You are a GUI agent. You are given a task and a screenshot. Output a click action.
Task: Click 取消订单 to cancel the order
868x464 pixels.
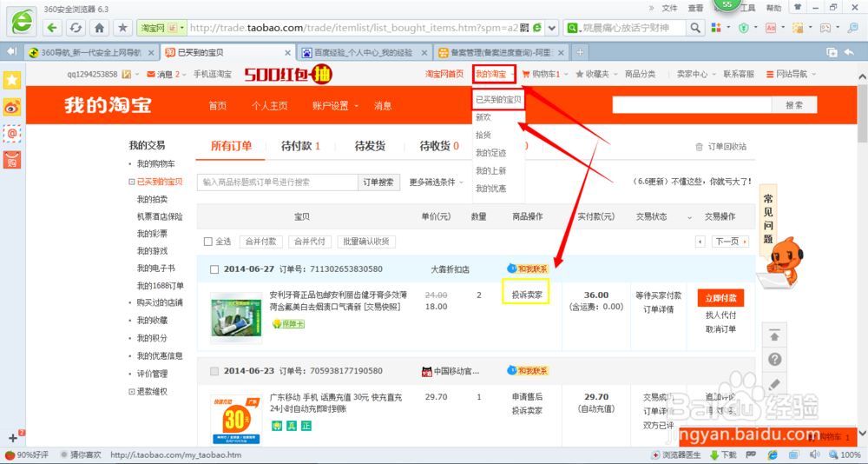720,329
